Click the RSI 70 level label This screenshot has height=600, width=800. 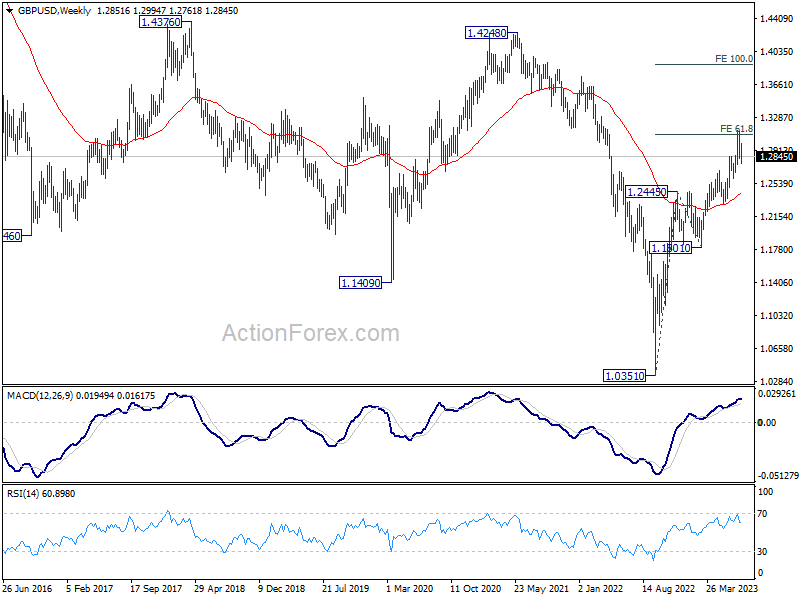click(x=762, y=514)
